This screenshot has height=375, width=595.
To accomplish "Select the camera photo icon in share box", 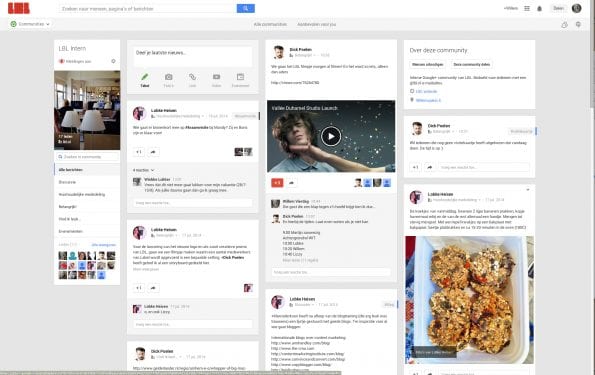I will coord(168,77).
